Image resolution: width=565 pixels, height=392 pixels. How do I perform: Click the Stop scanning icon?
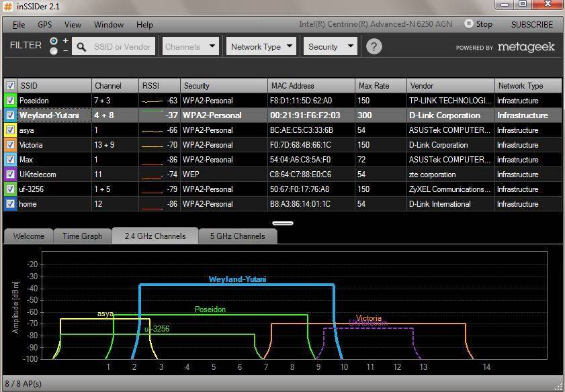pyautogui.click(x=469, y=23)
